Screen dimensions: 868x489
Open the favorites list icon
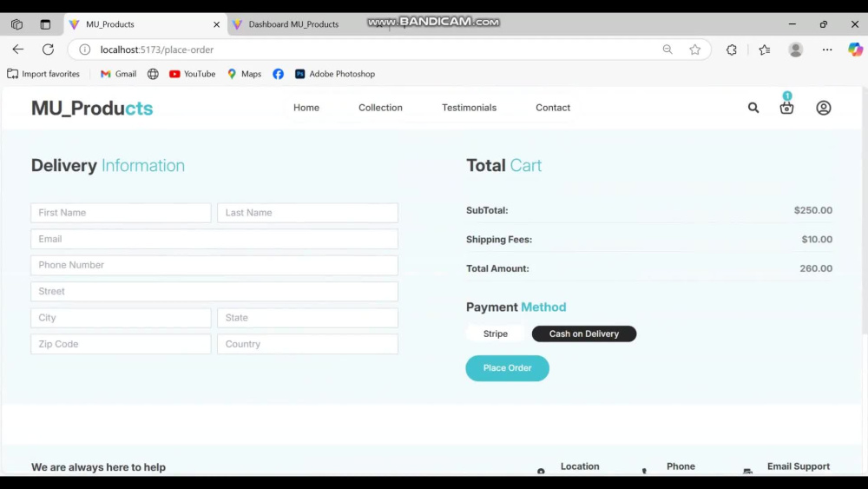pyautogui.click(x=765, y=50)
